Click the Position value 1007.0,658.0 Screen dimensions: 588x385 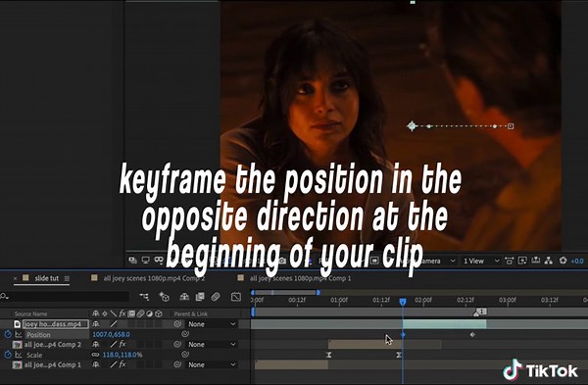coord(111,334)
